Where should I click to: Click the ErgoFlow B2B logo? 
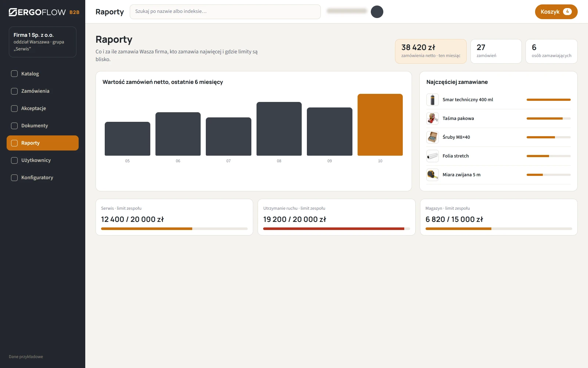tap(44, 12)
